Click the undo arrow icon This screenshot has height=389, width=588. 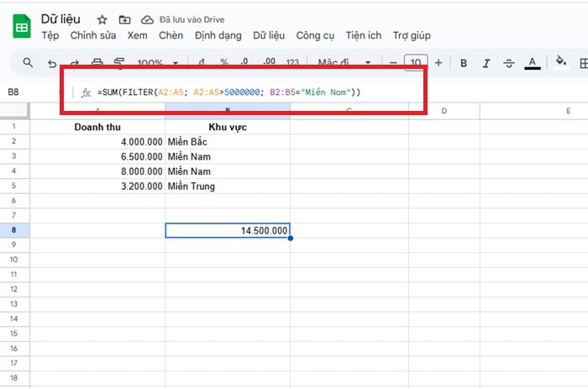tap(52, 63)
